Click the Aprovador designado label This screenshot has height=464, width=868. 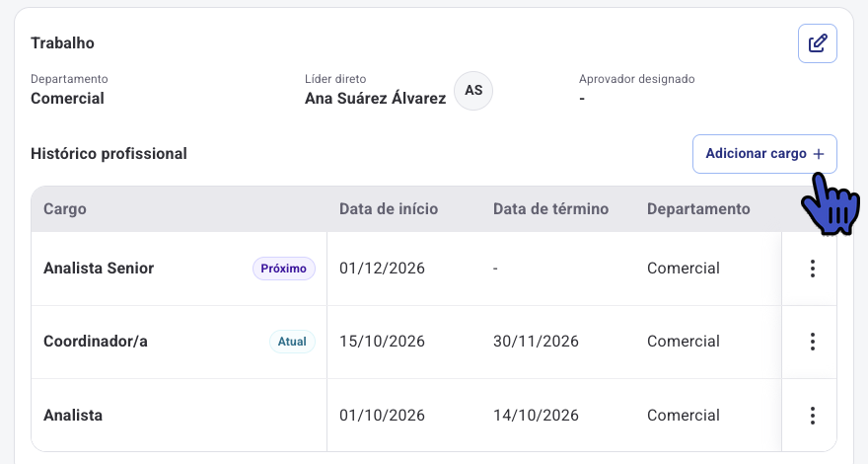click(x=636, y=79)
